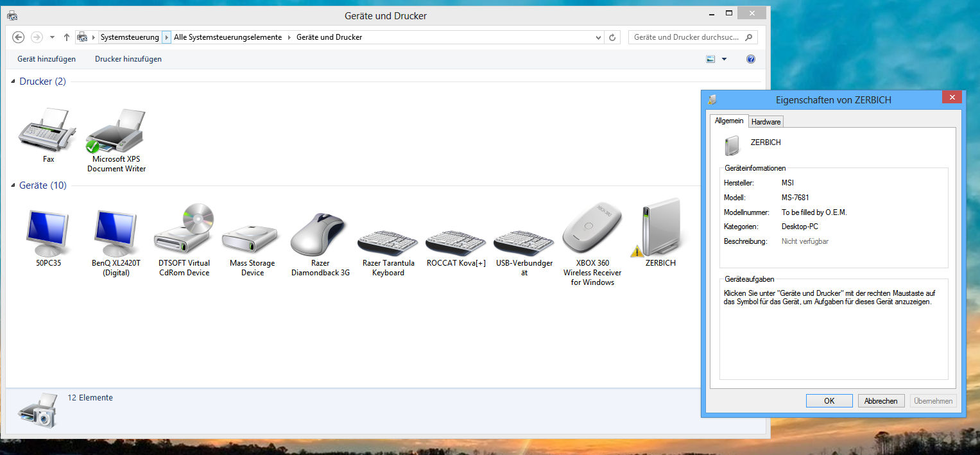Click the Back navigation arrow
The image size is (980, 455).
pyautogui.click(x=19, y=37)
